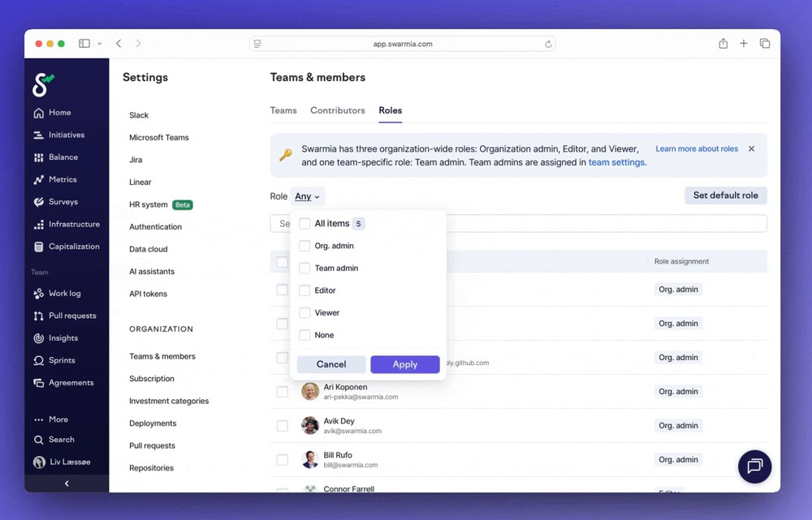The height and width of the screenshot is (520, 812).
Task: Open the Pull requests sidebar icon
Action: coord(39,316)
